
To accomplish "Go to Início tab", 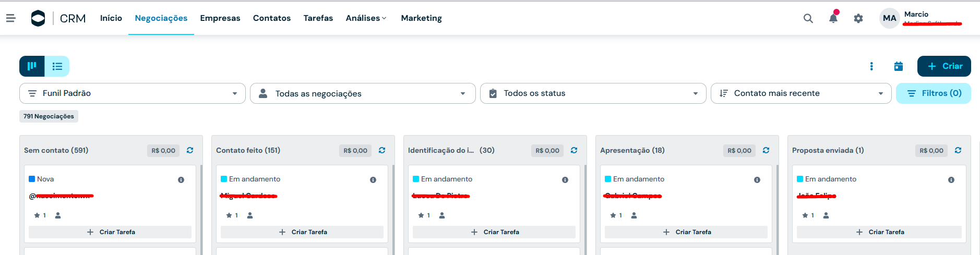I will (x=111, y=18).
